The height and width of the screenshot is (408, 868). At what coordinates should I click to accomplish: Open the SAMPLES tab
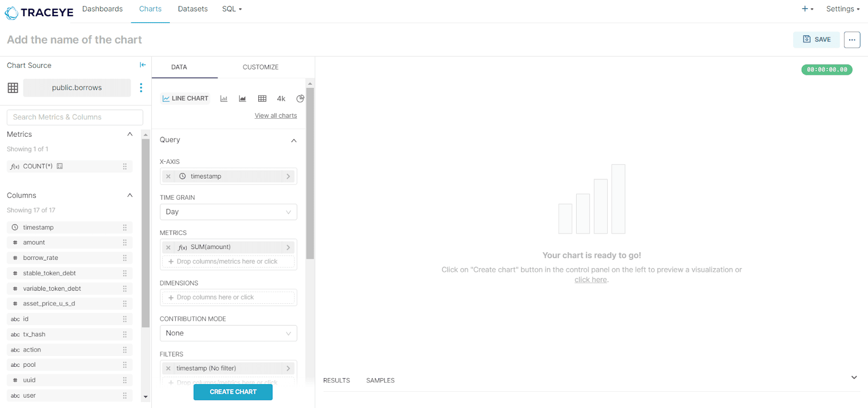click(380, 380)
